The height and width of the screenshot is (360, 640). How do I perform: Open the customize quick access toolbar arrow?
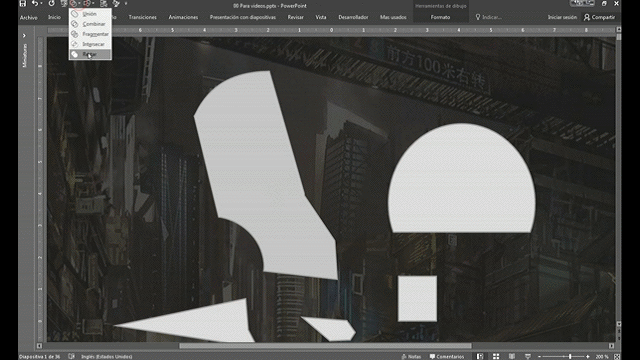126,4
